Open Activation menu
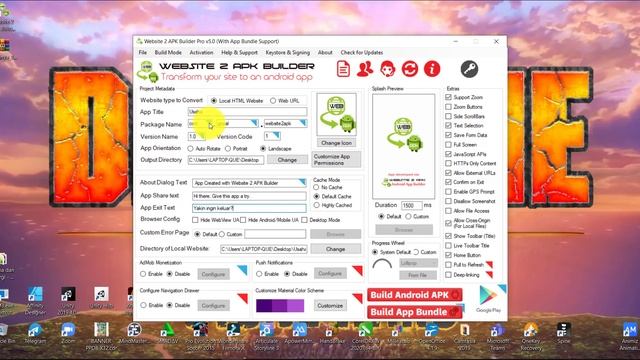This screenshot has width=640, height=360. [201, 53]
